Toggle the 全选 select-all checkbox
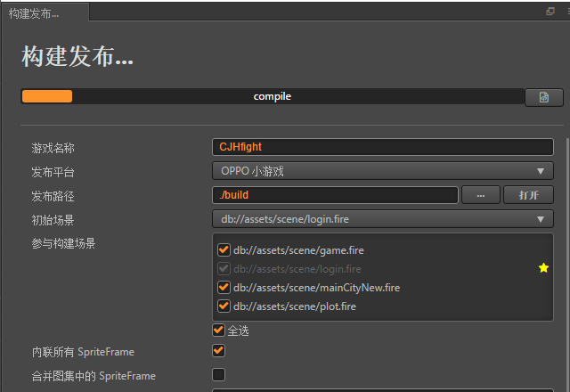This screenshot has height=392, width=570. point(218,331)
